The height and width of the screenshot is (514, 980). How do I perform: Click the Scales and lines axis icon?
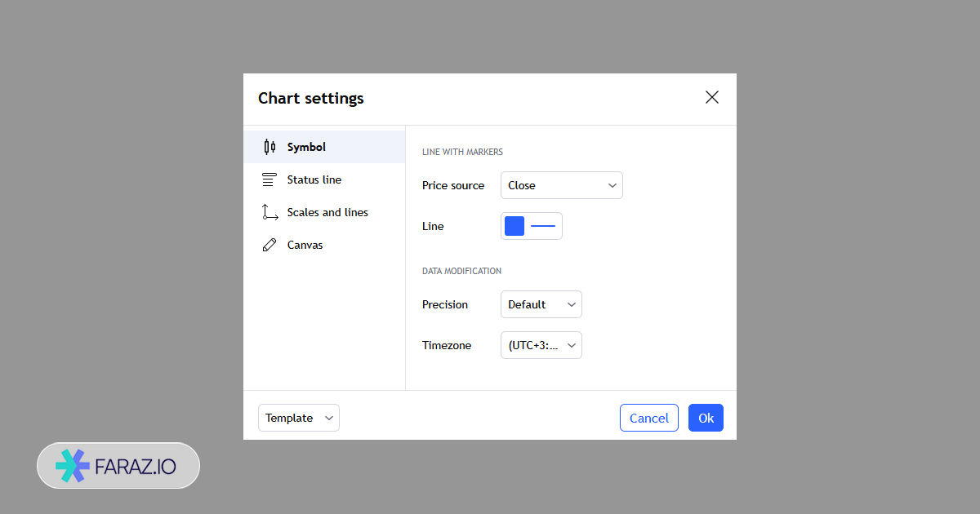click(x=269, y=212)
